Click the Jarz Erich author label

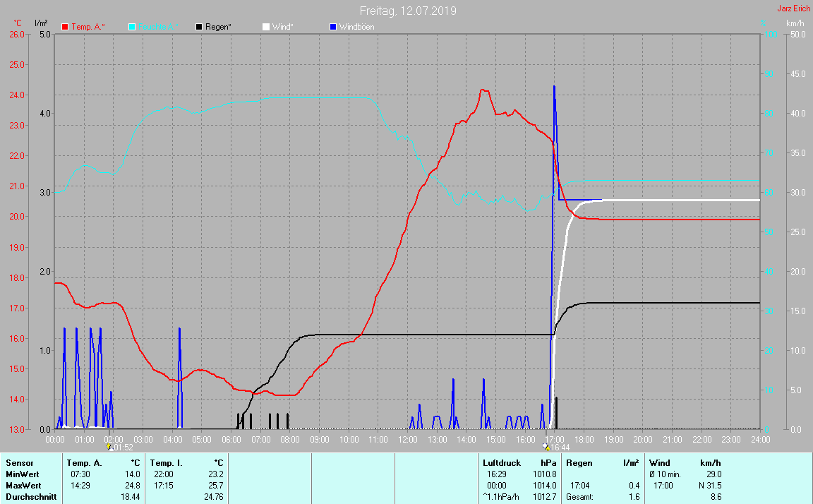(x=793, y=8)
